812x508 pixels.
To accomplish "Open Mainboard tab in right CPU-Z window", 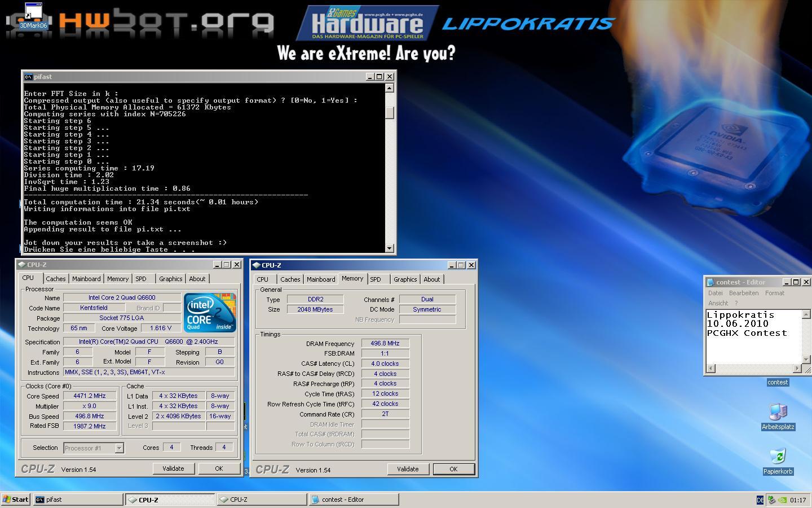I will [321, 279].
